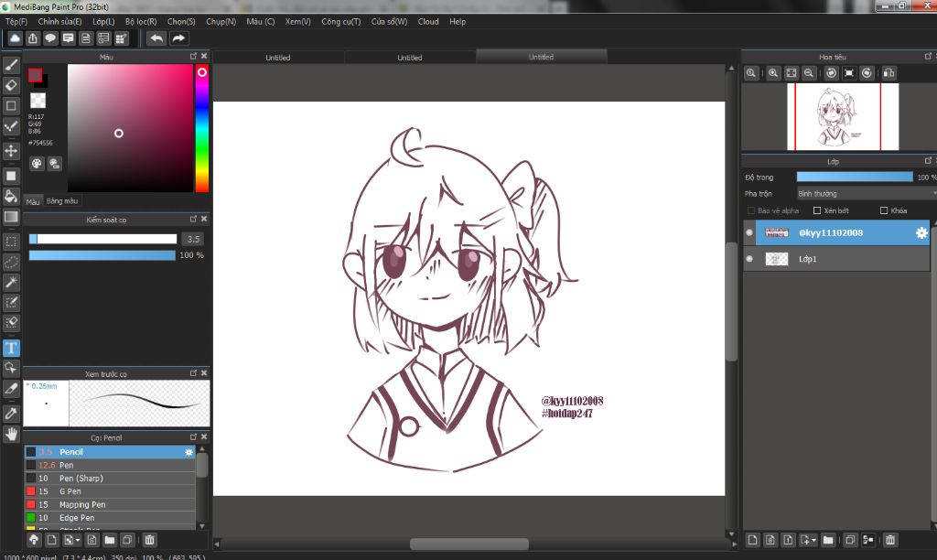Select the Brush tool
The image size is (937, 560).
11,65
